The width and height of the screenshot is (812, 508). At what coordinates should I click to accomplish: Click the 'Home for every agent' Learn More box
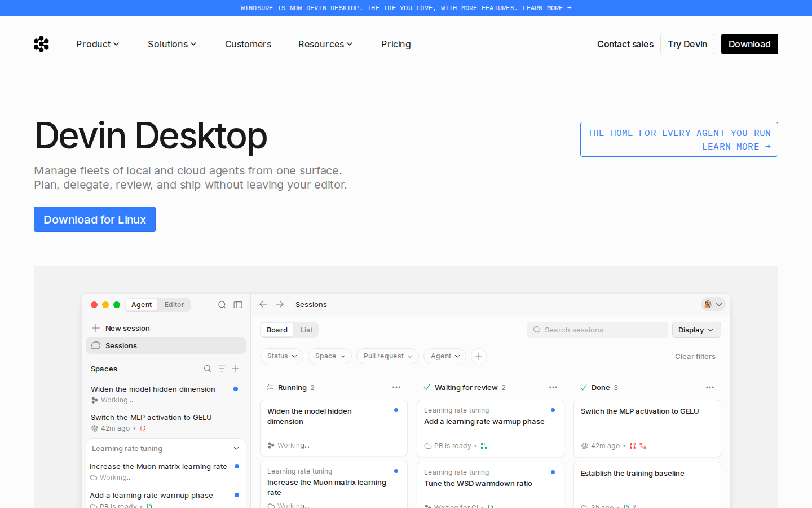[x=679, y=139]
